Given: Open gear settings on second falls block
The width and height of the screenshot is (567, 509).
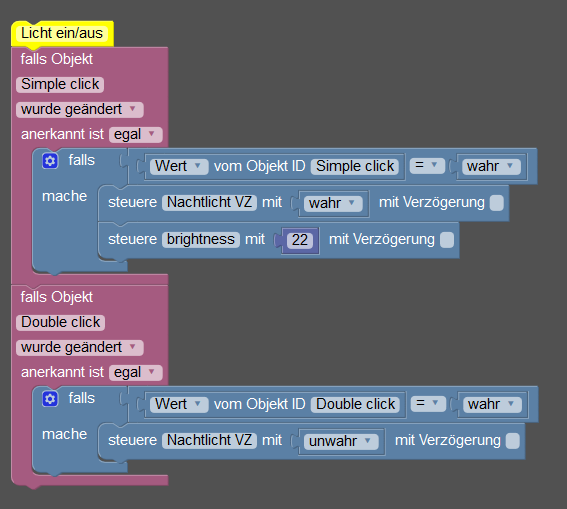Looking at the screenshot, I should [50, 399].
